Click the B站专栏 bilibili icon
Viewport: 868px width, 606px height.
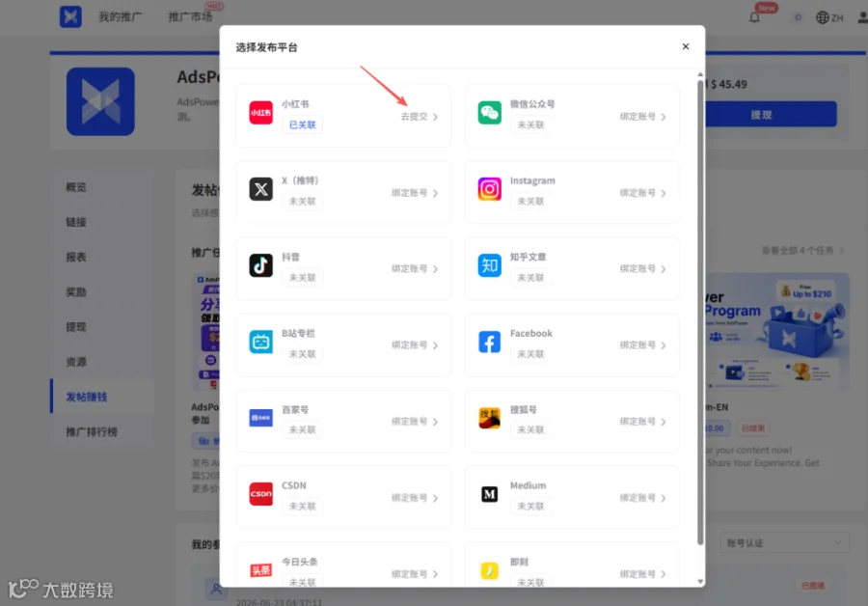(260, 343)
